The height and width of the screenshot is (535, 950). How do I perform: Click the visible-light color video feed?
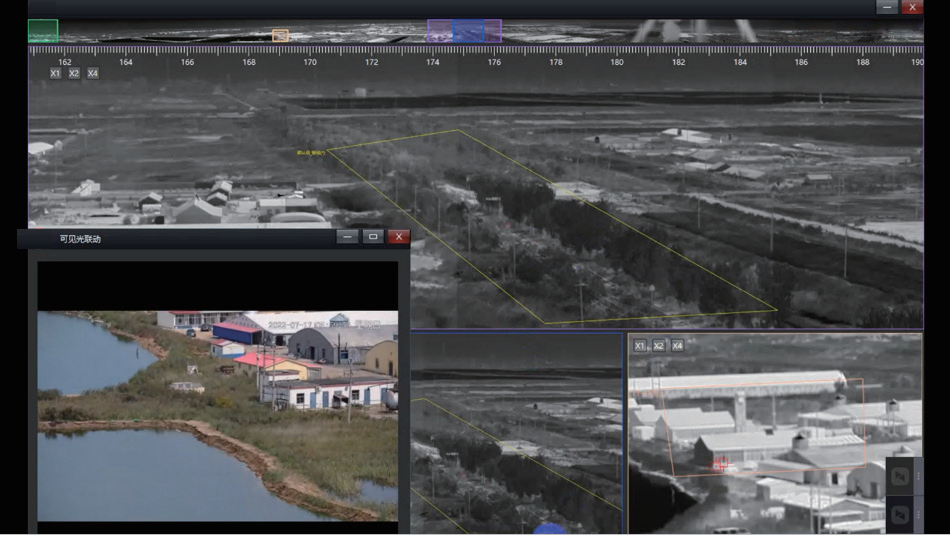click(x=218, y=416)
